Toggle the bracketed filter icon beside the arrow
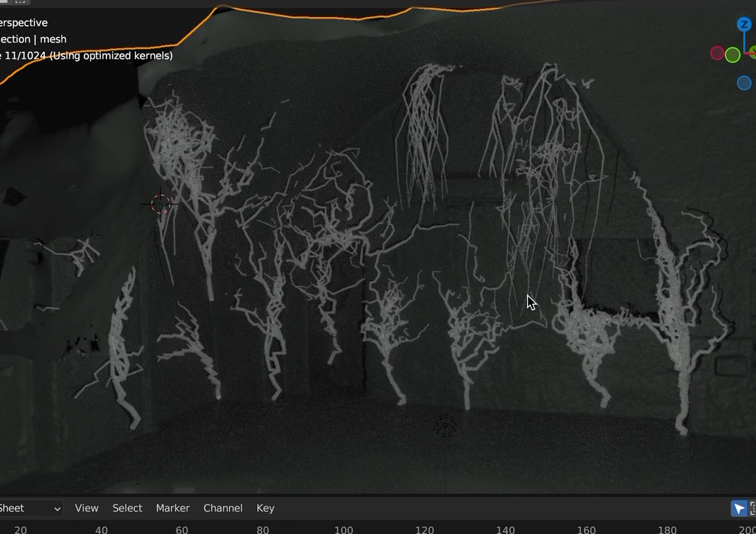 (x=752, y=508)
